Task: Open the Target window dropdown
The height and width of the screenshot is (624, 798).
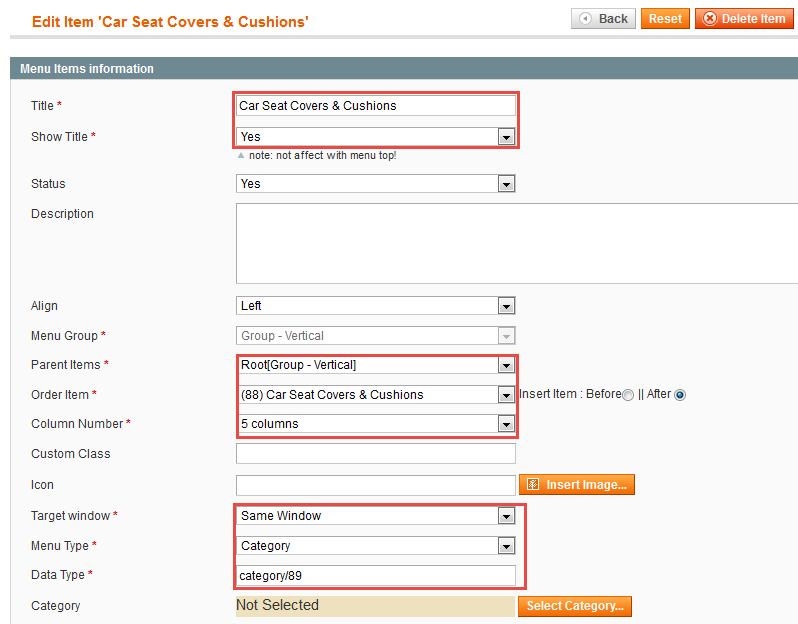Action: 376,516
